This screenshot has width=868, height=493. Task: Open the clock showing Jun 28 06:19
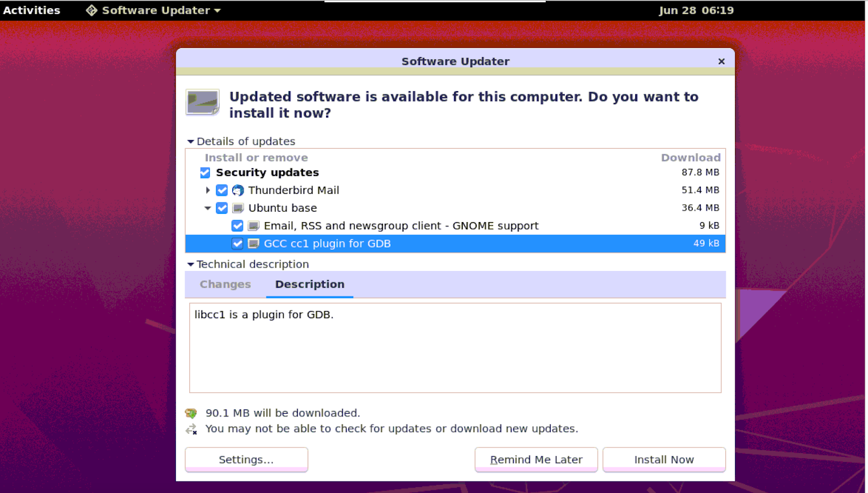[696, 10]
